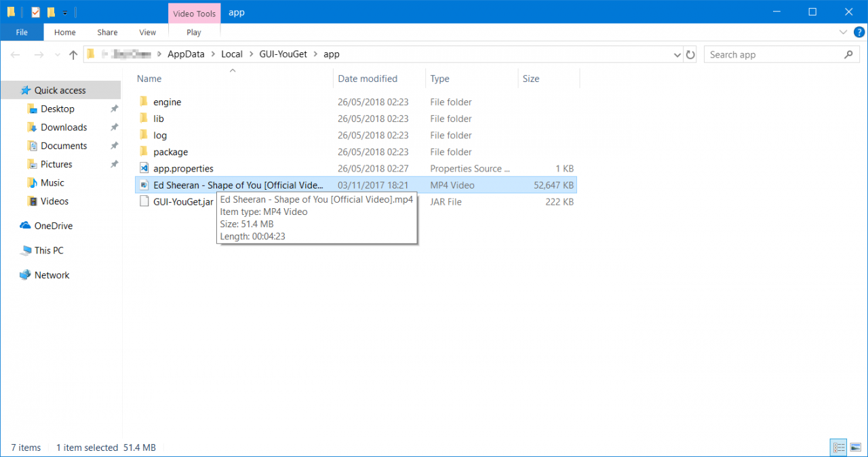Viewport: 868px width, 457px height.
Task: Open Music in the navigation pane
Action: pos(52,182)
